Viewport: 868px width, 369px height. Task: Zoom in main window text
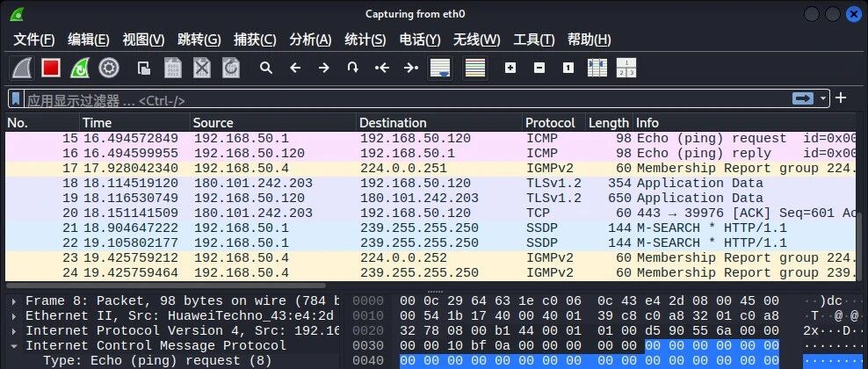coord(510,68)
